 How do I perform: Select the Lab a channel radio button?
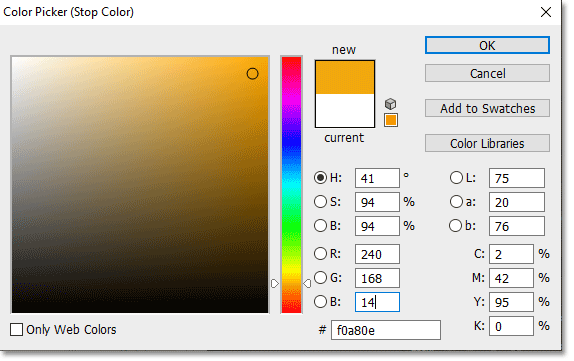(x=456, y=202)
